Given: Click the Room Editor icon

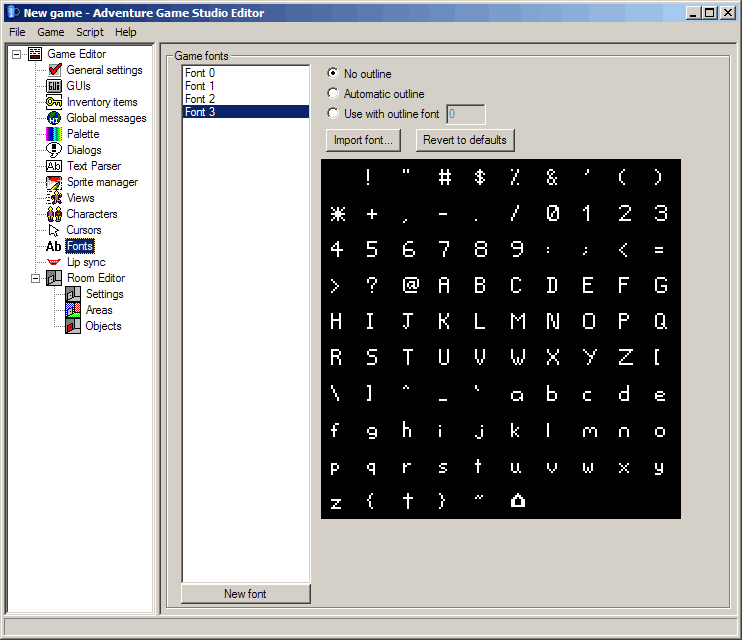Looking at the screenshot, I should pyautogui.click(x=54, y=278).
